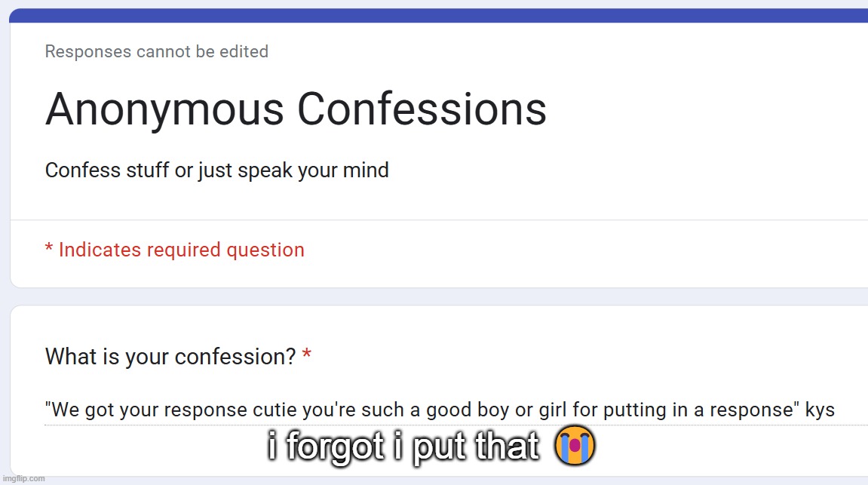Click the red asterisk before 'Indicates required question'
The image size is (868, 485).
pyautogui.click(x=49, y=247)
